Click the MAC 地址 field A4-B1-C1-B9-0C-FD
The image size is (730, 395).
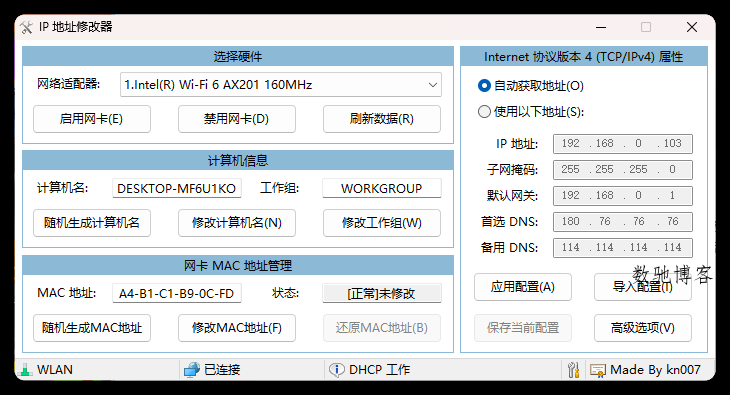(x=176, y=293)
